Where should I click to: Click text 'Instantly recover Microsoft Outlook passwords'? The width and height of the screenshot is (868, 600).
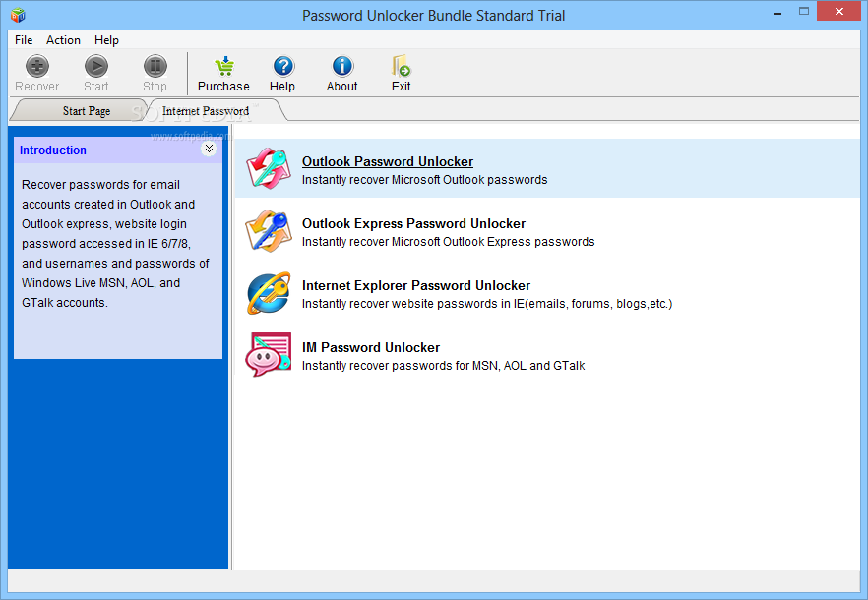[424, 180]
